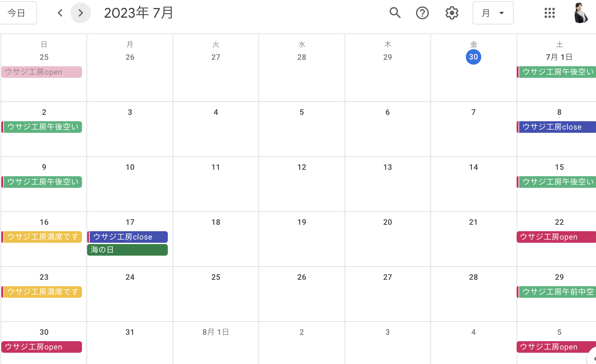Click the search magnifier icon
The height and width of the screenshot is (364, 596).
395,13
